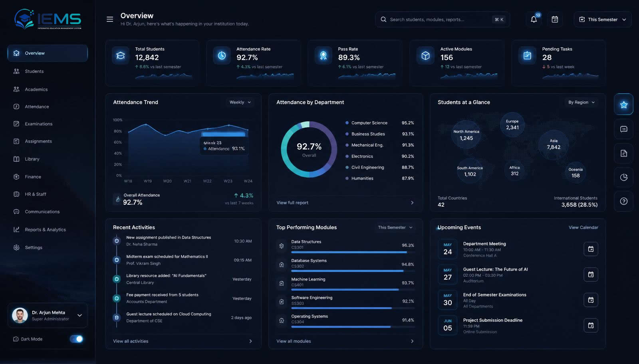Viewport: 639px width, 364px height.
Task: Open the calendar icon in header
Action: [x=555, y=19]
